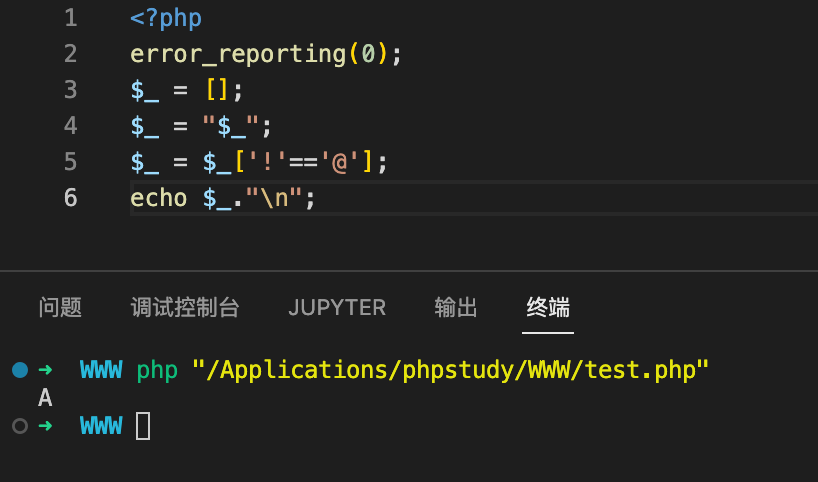Click the hollow prompt indicator circle in terminal
This screenshot has width=818, height=482.
pyautogui.click(x=20, y=426)
